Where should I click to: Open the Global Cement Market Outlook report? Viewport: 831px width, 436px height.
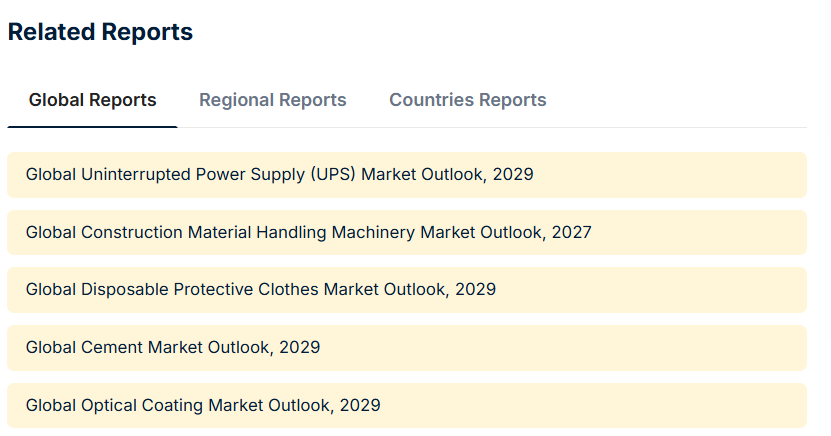click(x=172, y=348)
